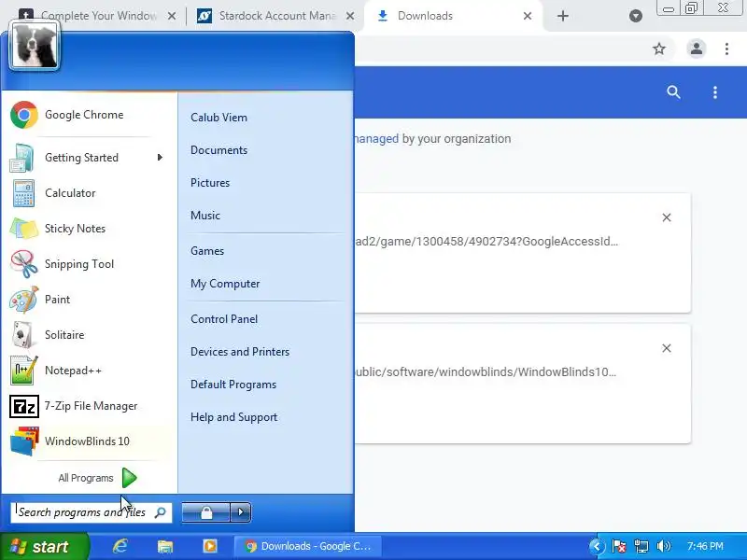Open Pictures folder link

pyautogui.click(x=210, y=183)
